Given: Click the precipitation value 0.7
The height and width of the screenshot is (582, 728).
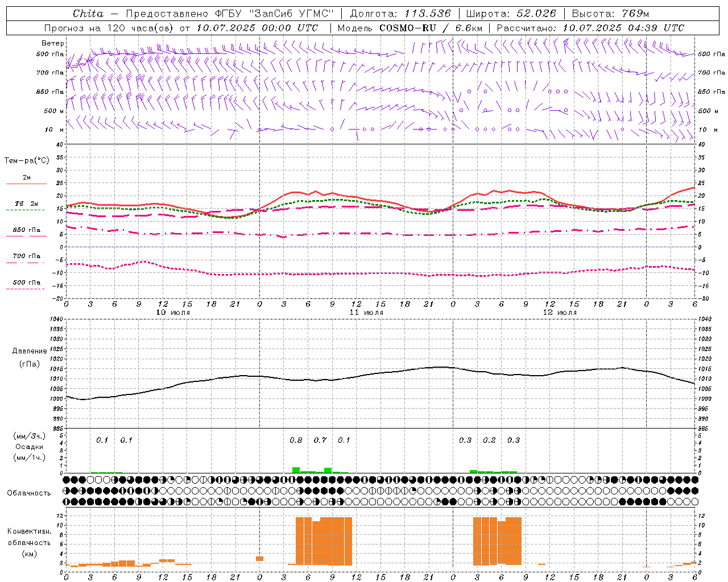Looking at the screenshot, I should (320, 440).
